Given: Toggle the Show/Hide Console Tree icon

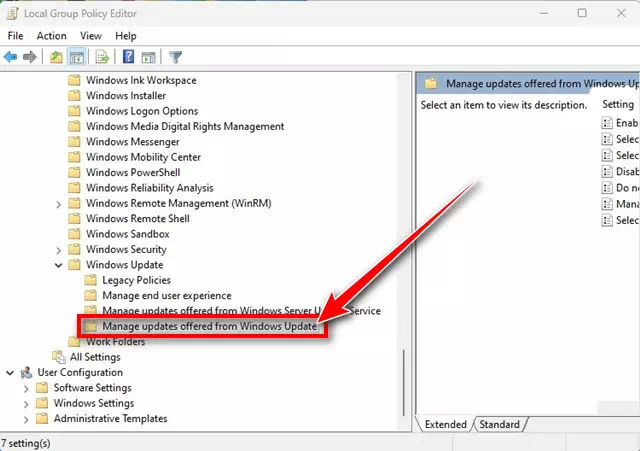Looking at the screenshot, I should (x=76, y=57).
